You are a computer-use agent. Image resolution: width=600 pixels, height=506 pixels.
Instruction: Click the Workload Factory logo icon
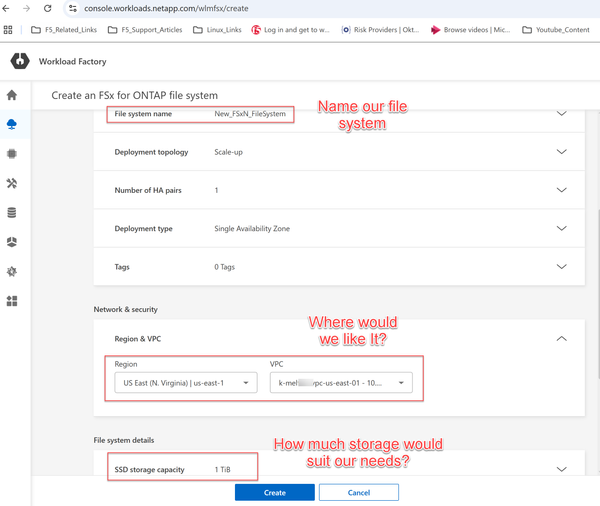(20, 61)
